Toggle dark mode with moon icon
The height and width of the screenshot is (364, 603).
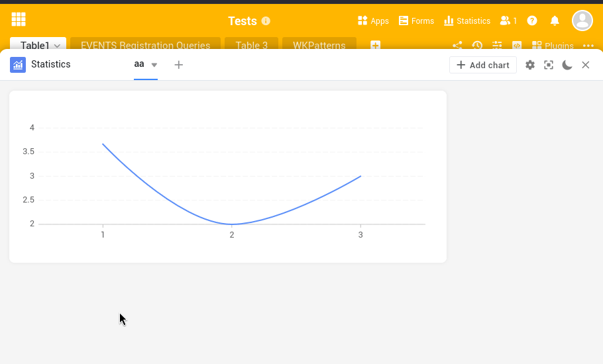(x=567, y=65)
